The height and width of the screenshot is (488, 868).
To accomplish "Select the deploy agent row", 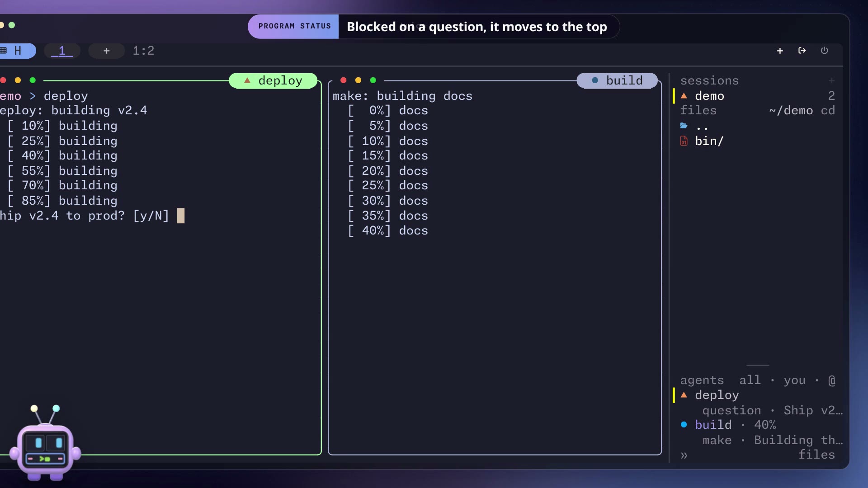I will tap(757, 395).
